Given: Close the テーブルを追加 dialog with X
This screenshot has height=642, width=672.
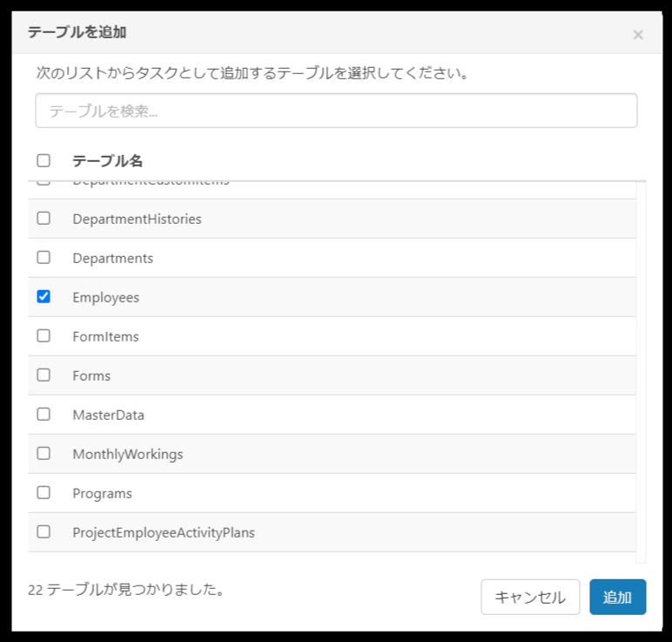Looking at the screenshot, I should tap(638, 35).
